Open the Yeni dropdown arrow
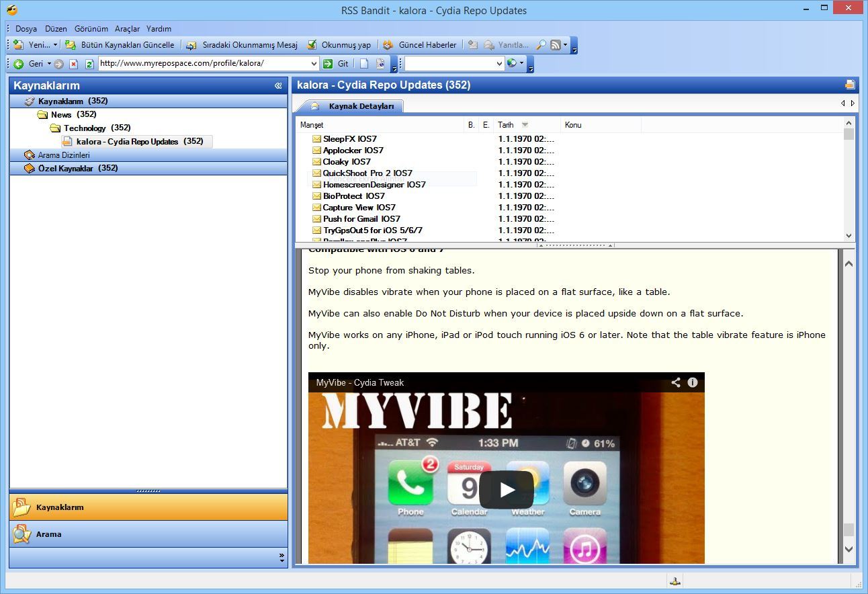 (x=55, y=45)
